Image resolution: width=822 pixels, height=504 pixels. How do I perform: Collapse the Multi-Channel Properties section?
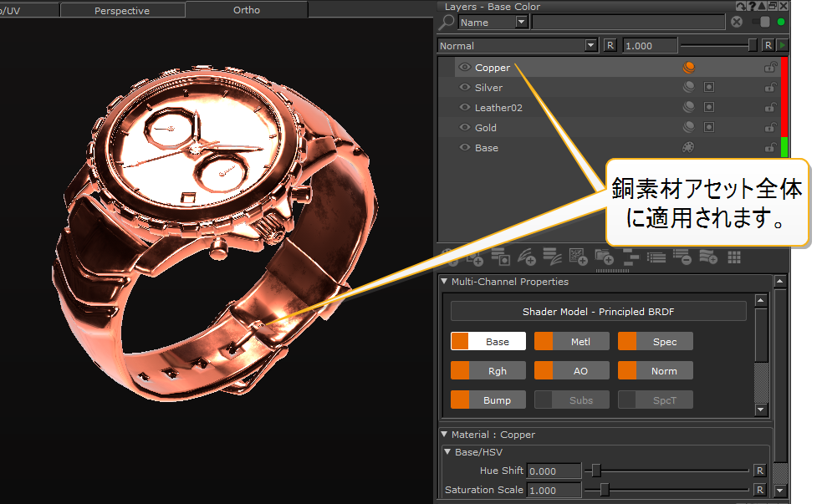pos(445,282)
